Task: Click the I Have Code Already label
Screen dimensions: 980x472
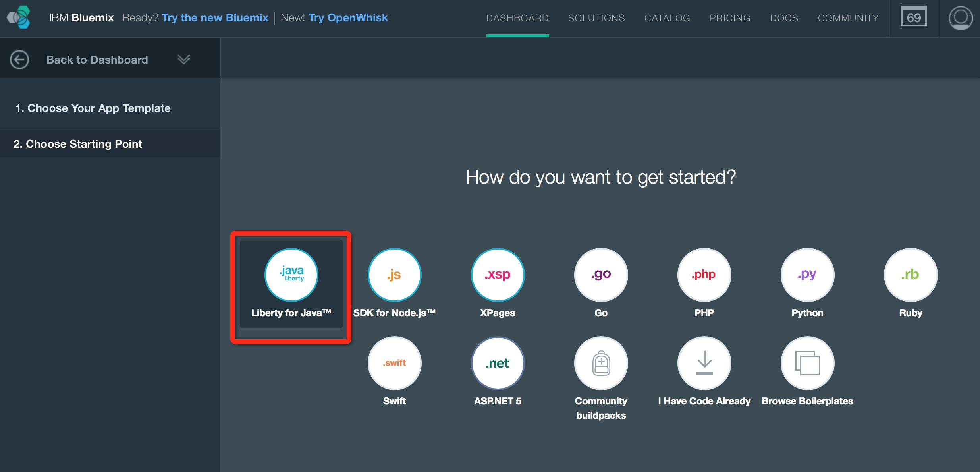Action: coord(704,401)
